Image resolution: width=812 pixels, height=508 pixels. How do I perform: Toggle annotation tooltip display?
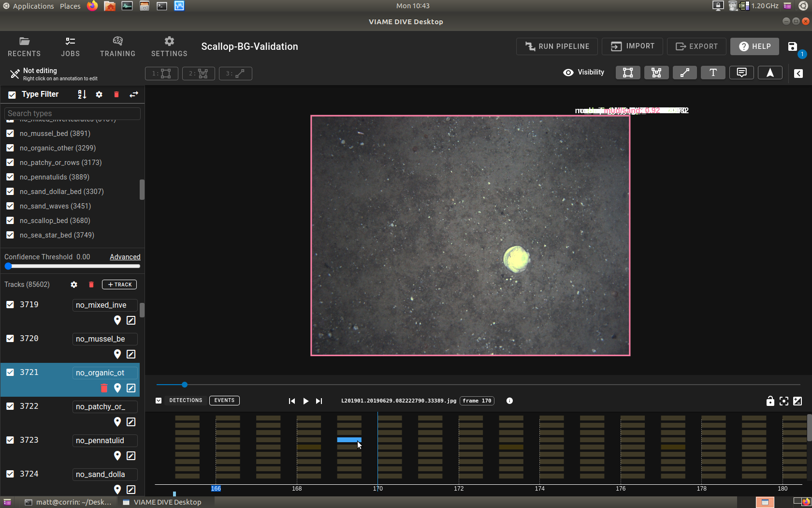741,73
